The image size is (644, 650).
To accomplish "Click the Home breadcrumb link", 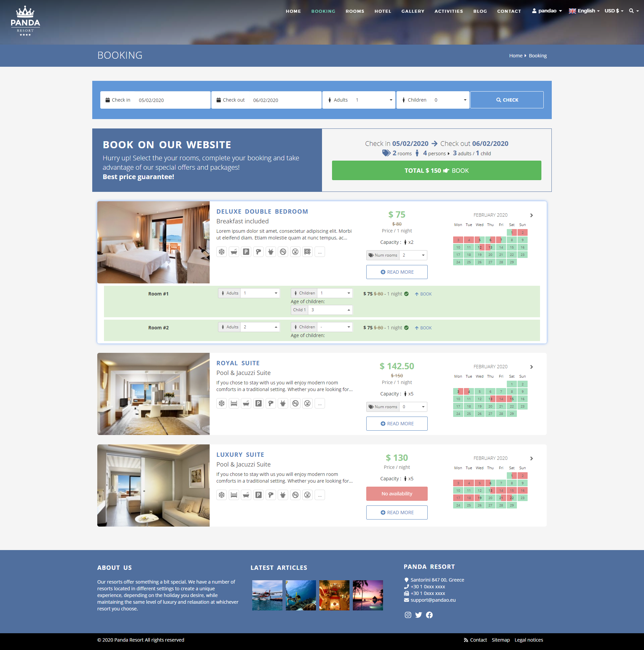I will (x=516, y=56).
